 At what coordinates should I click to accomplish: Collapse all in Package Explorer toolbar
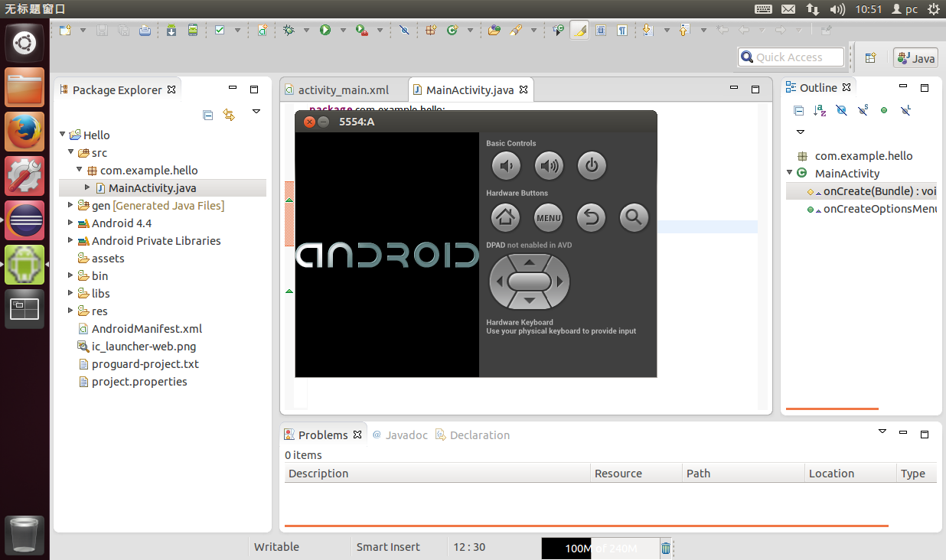(207, 115)
